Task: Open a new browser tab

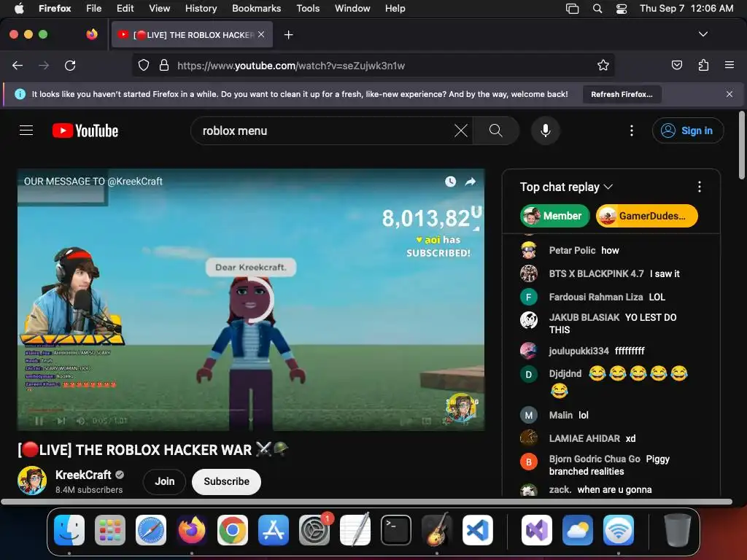Action: click(288, 35)
